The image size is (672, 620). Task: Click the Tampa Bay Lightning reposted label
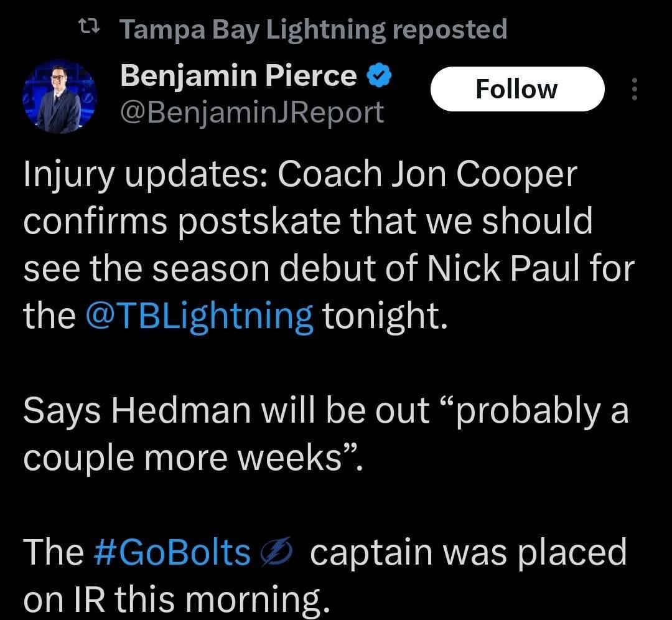tap(313, 27)
